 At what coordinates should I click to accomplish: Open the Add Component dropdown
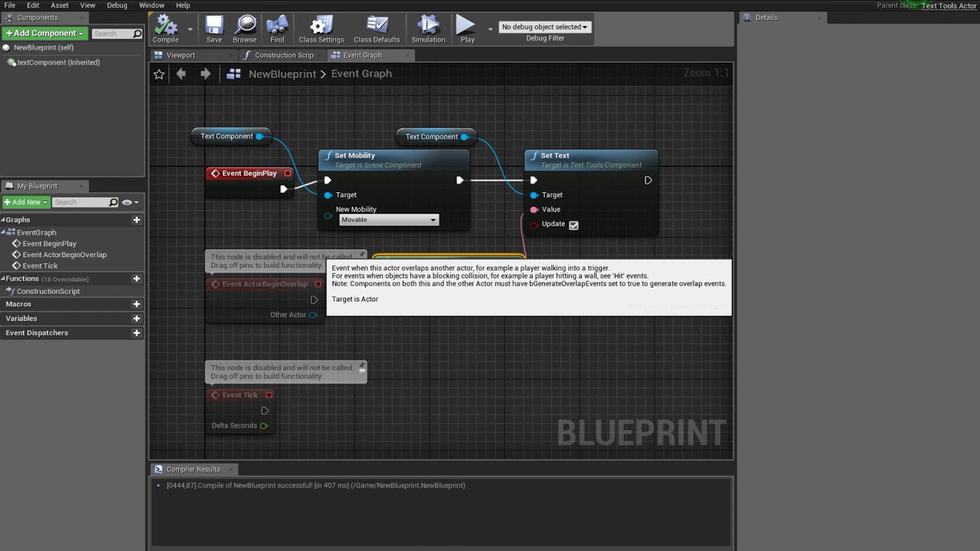coord(44,33)
